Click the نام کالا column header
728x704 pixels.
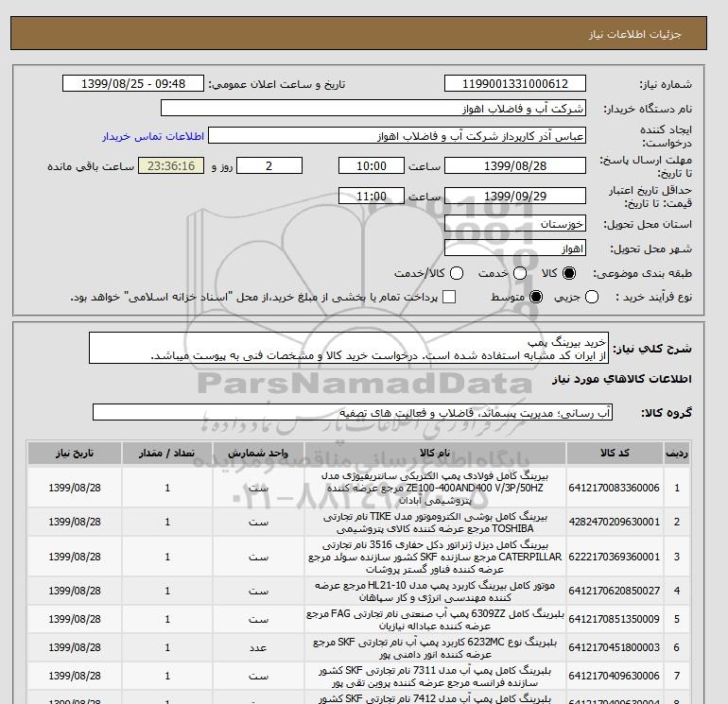tap(435, 453)
